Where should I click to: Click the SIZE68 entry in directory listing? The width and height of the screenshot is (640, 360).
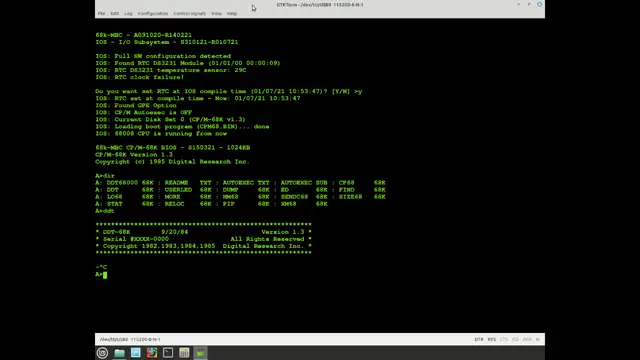click(x=362, y=197)
